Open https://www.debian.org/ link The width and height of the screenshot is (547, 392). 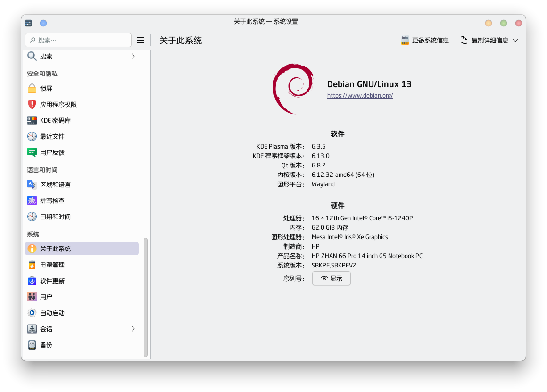[x=360, y=96]
